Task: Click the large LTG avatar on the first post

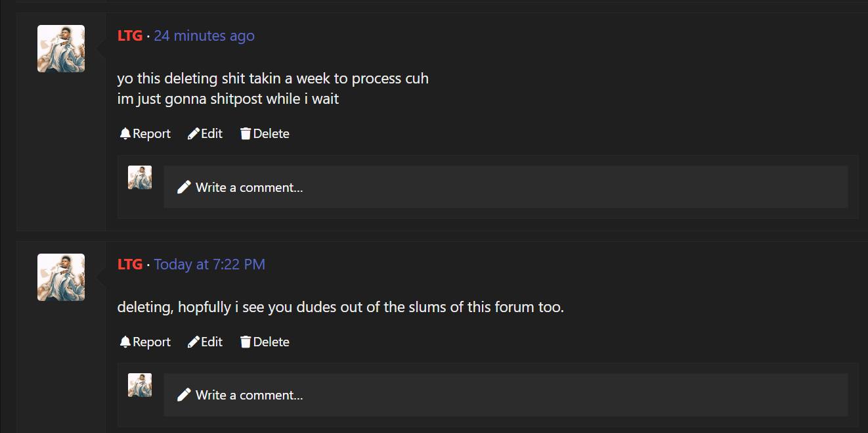Action: point(61,49)
